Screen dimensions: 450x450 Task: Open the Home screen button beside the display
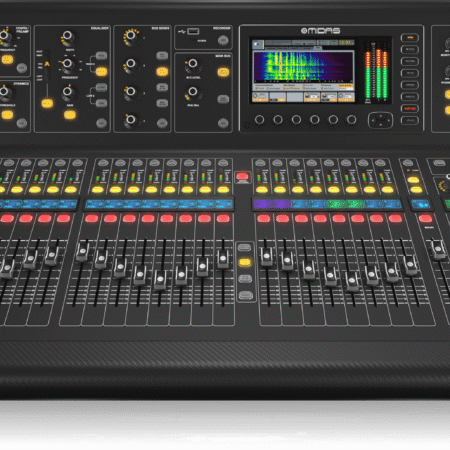tap(410, 38)
